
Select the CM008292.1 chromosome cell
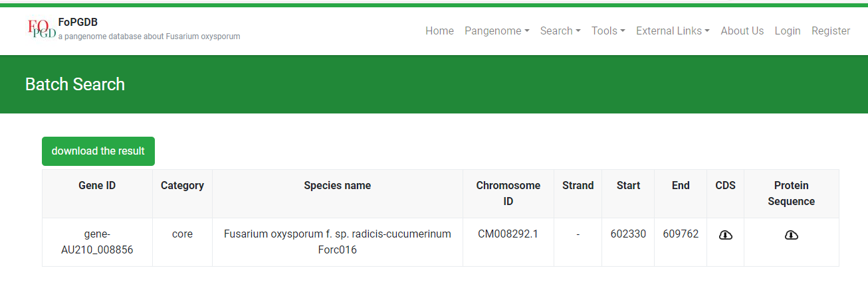pos(508,234)
